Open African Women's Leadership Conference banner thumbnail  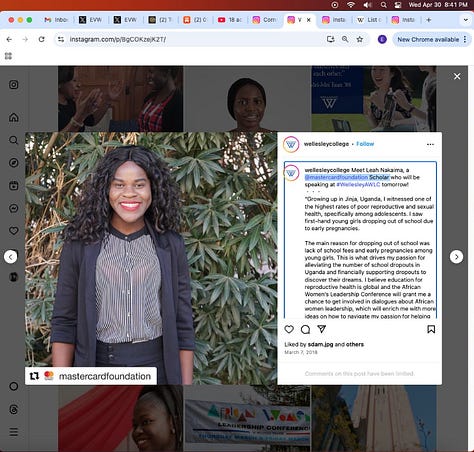point(247,419)
